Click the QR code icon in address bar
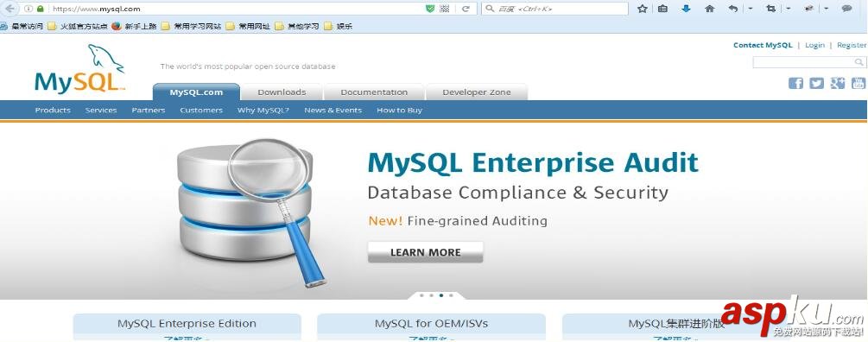 pos(445,9)
